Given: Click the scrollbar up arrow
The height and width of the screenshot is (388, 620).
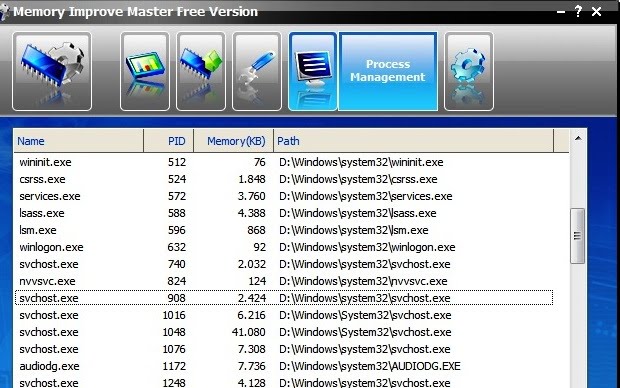Looking at the screenshot, I should [x=578, y=138].
